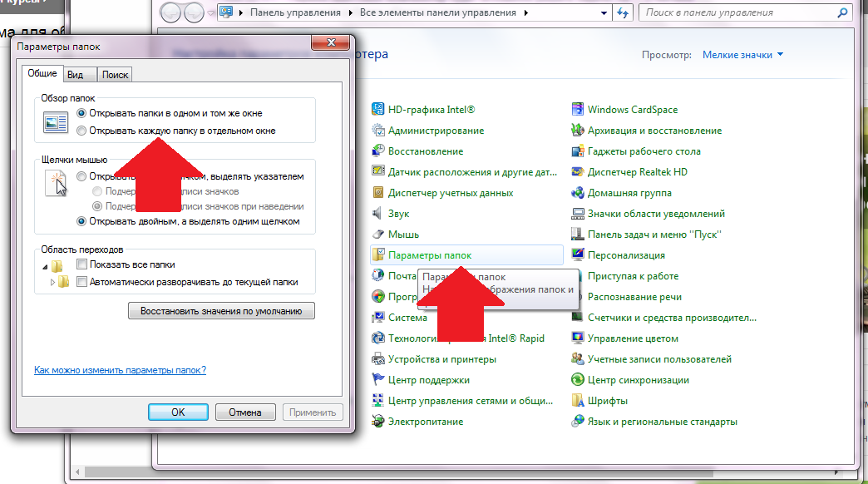Open Гаджеты рабочего стола icon
This screenshot has width=868, height=484.
(577, 151)
